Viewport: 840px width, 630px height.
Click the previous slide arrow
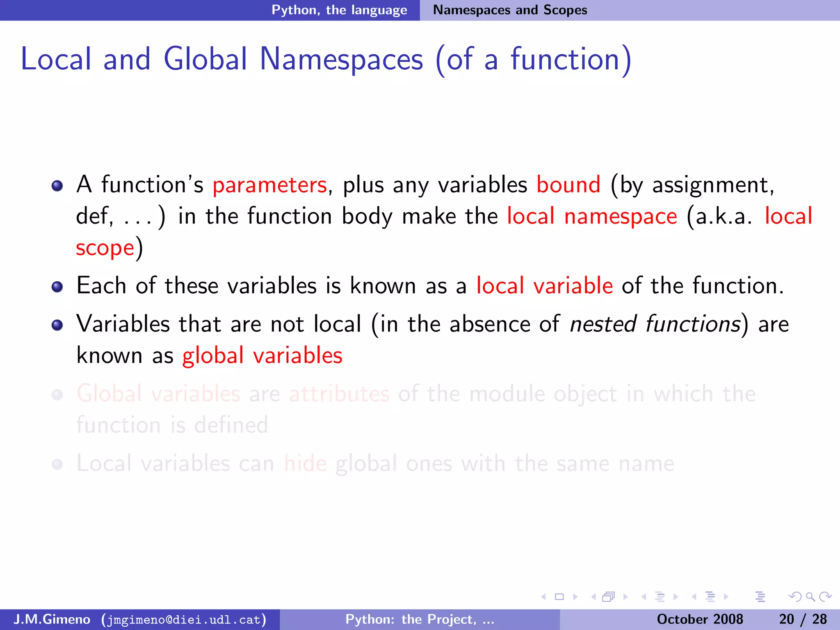[x=544, y=597]
